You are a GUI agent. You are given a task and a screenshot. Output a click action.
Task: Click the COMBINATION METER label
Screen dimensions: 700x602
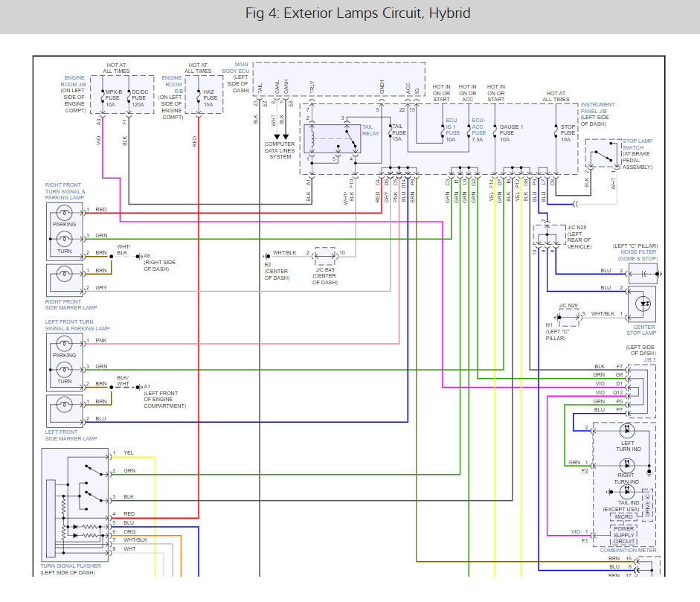tap(628, 550)
